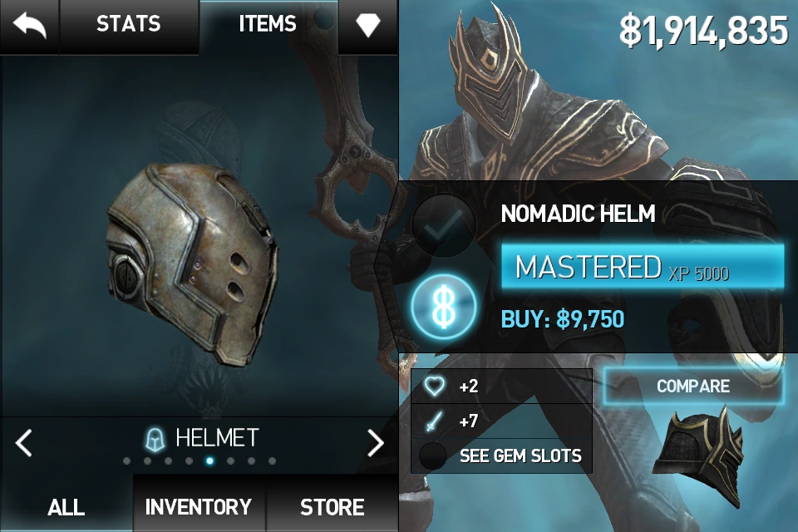Select the first helmet page dot
798x532 pixels.
pos(126,461)
